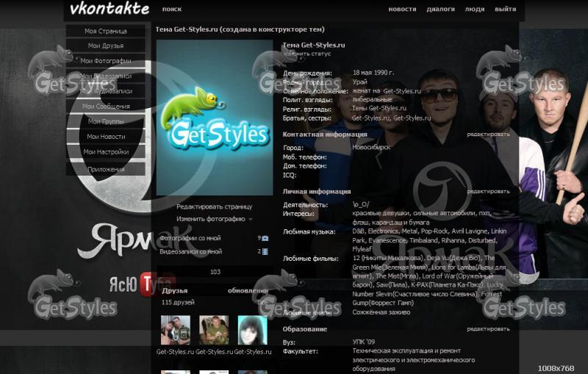Click the video icon beside videos count

pyautogui.click(x=265, y=251)
